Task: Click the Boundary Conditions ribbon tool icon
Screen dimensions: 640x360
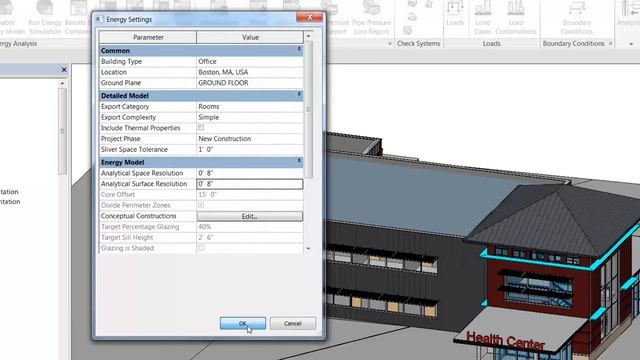Action: (576, 18)
